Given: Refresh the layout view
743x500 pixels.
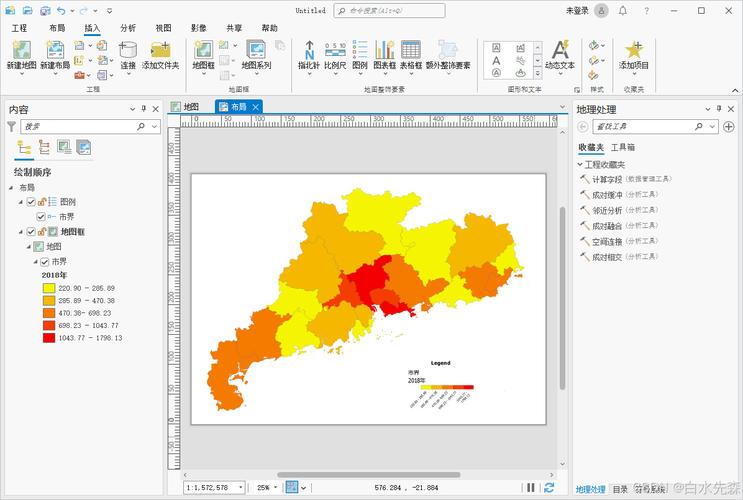Looking at the screenshot, I should coord(548,487).
